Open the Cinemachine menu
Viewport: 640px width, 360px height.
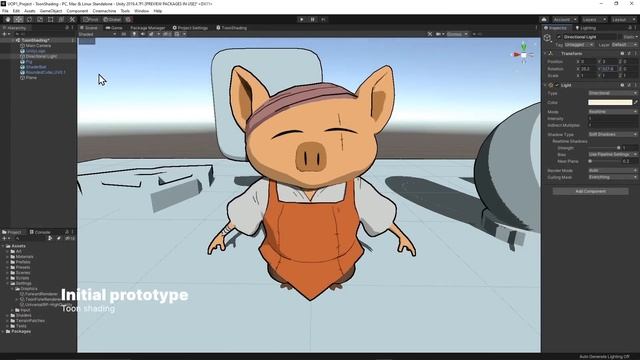(x=104, y=11)
